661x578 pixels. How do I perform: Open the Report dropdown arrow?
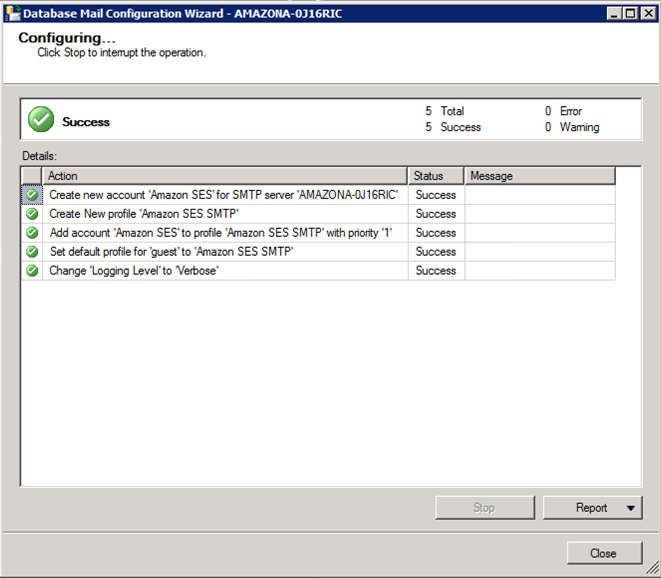[x=631, y=508]
